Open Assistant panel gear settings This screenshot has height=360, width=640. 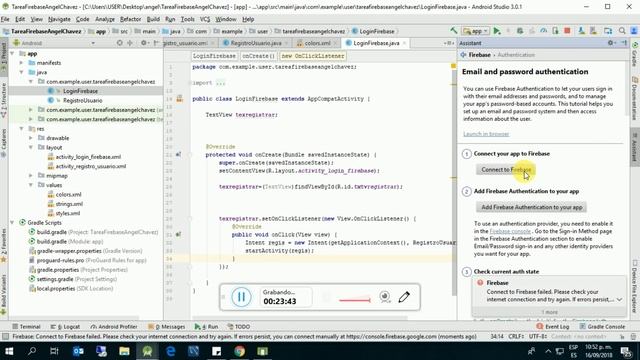(x=611, y=43)
